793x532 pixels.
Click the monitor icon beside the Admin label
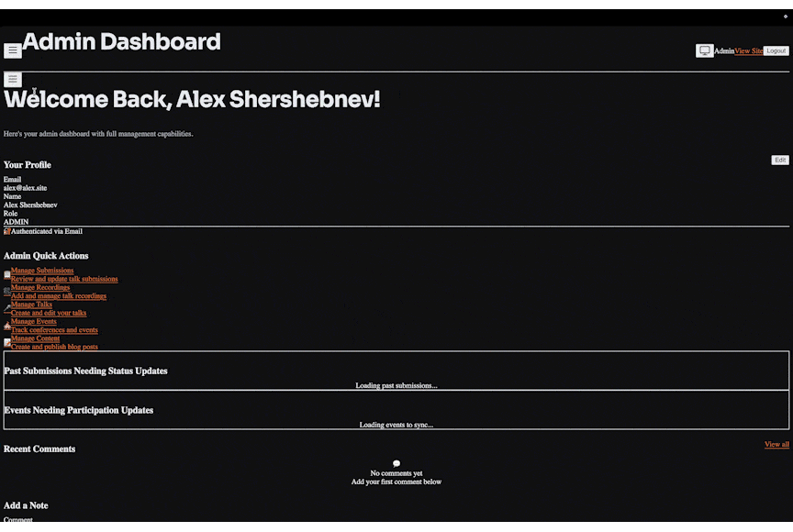(705, 50)
